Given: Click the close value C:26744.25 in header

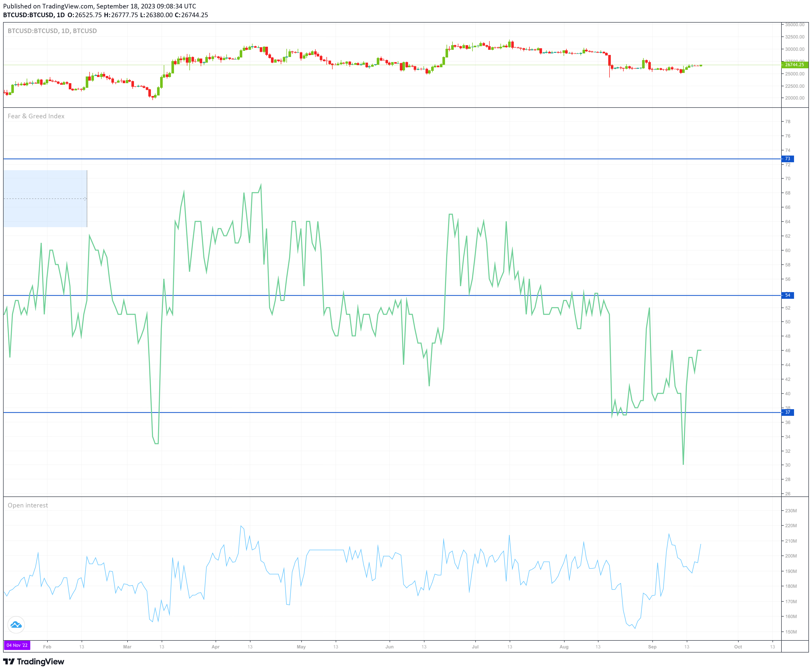Looking at the screenshot, I should pos(191,15).
